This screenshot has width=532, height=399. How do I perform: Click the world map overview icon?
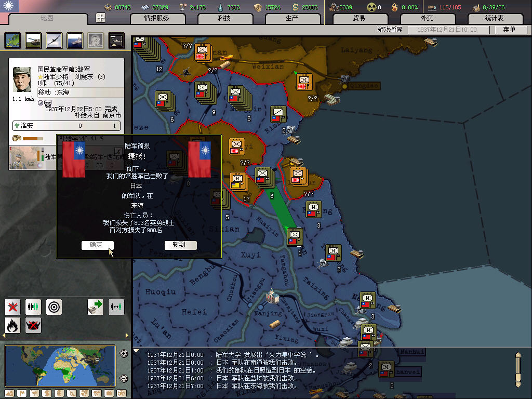tap(12, 41)
